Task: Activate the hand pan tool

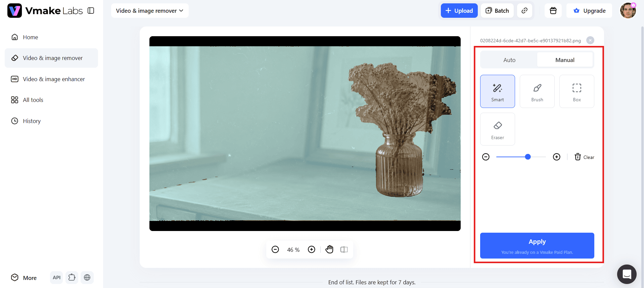Action: 329,249
